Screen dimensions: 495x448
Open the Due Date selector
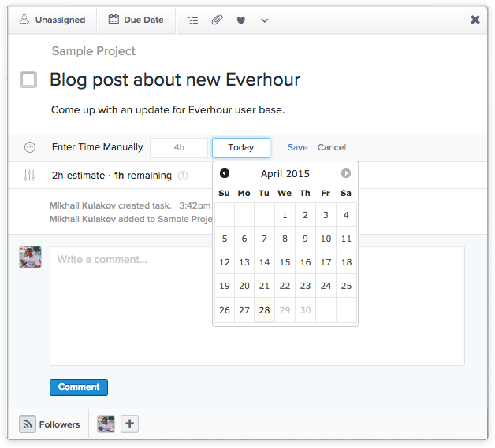(x=136, y=20)
